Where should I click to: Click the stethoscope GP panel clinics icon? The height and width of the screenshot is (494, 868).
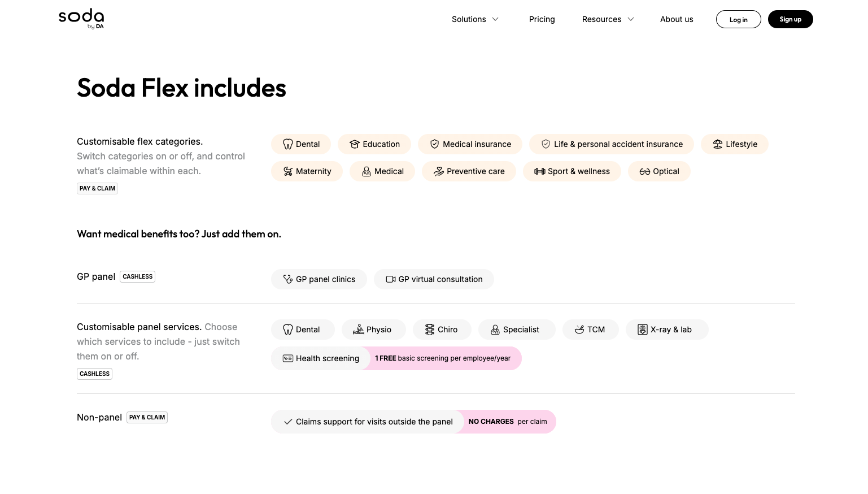click(x=288, y=279)
